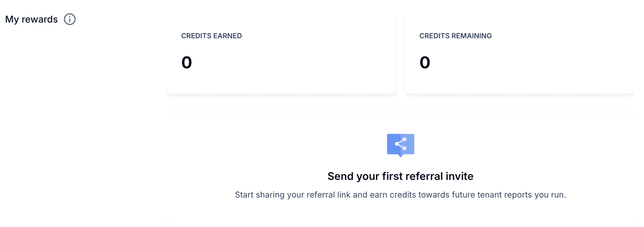Viewport: 644px width, 227px height.
Task: Select the zero value under Credits Remaining
Action: point(425,62)
